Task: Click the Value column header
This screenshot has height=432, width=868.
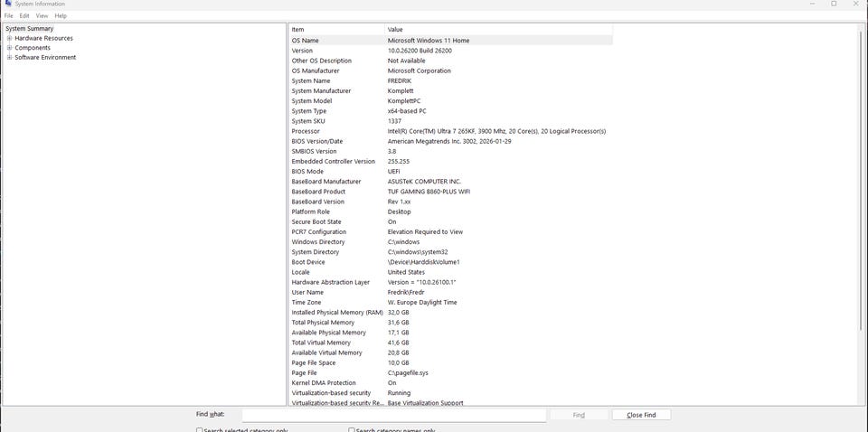Action: [x=499, y=29]
